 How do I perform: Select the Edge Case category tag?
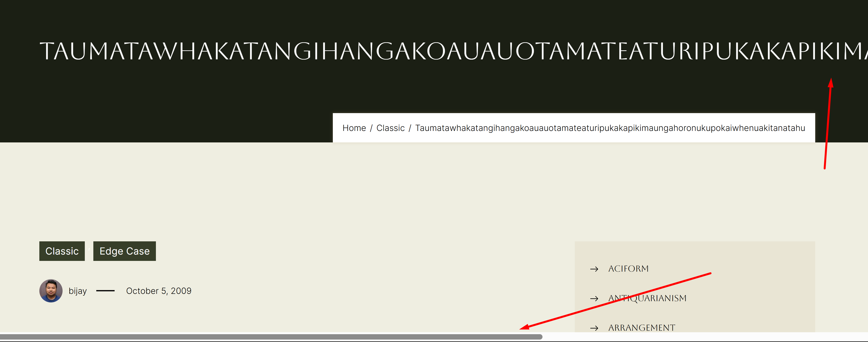pyautogui.click(x=124, y=251)
